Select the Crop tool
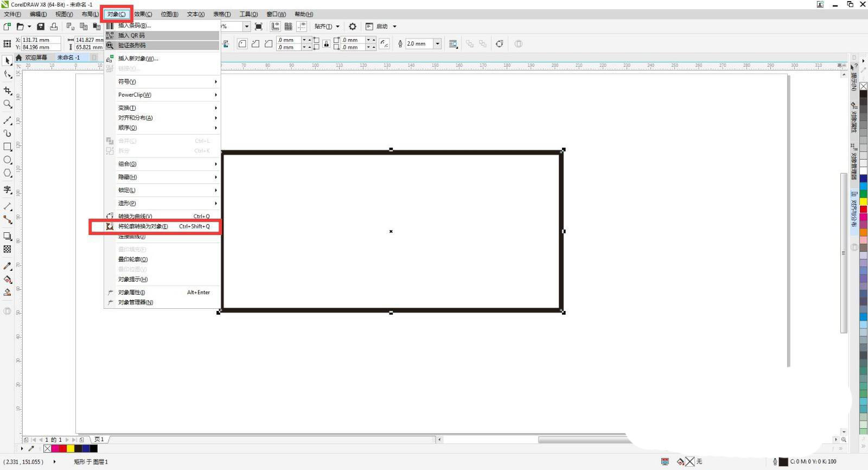 click(8, 91)
